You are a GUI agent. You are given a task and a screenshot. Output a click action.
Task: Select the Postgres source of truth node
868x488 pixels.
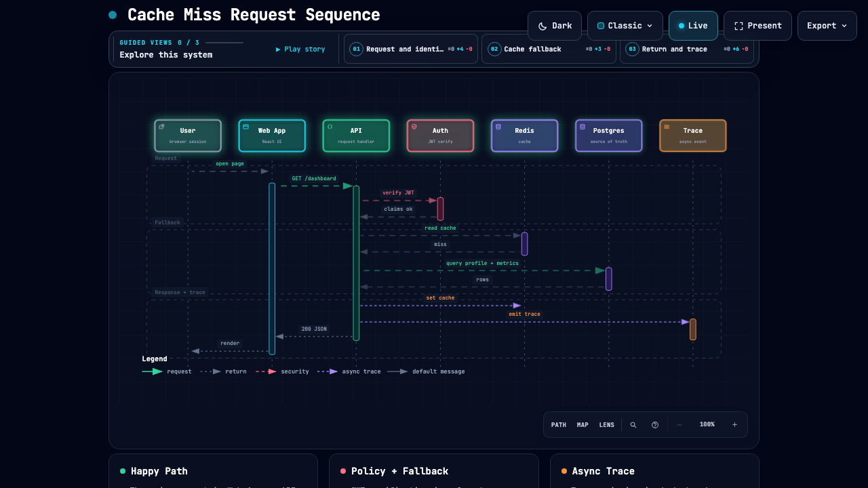point(608,136)
